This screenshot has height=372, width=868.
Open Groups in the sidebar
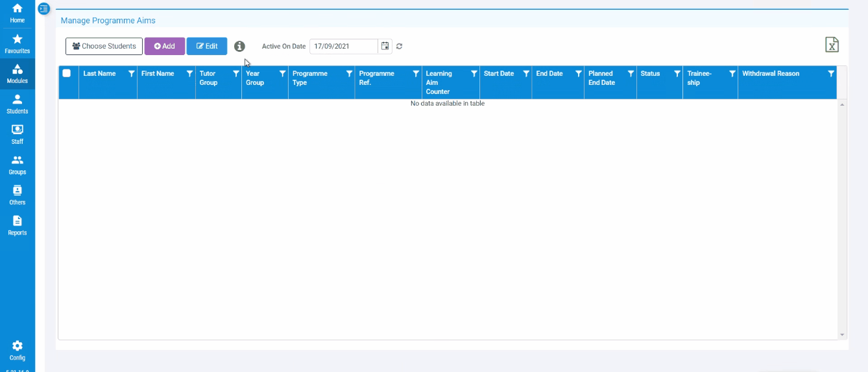pyautogui.click(x=18, y=165)
